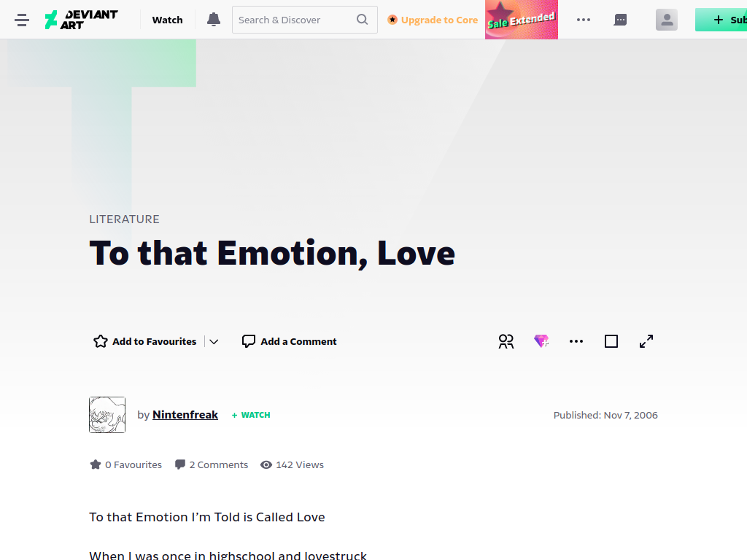Toggle theater mode square icon
Screen dimensions: 747x560
pyautogui.click(x=611, y=341)
